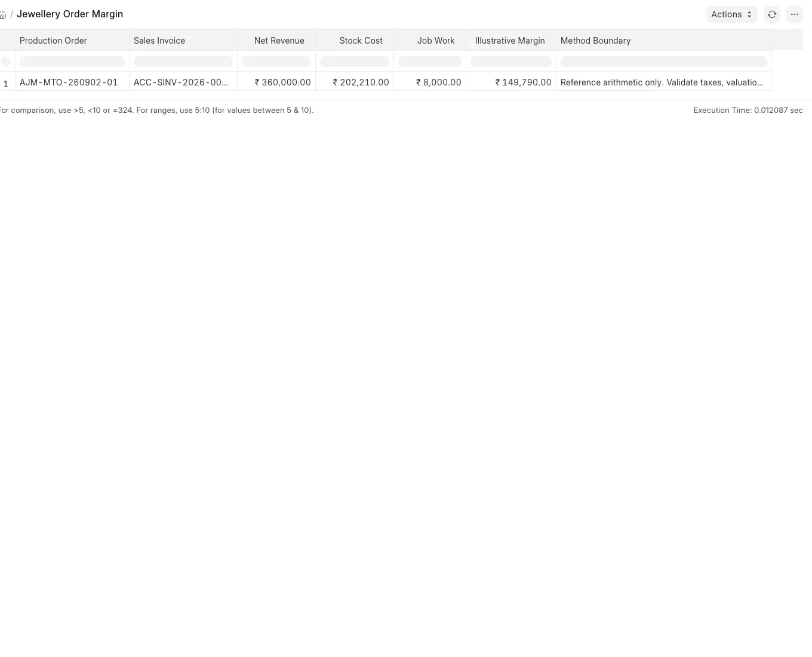Select cell AJM-MTO-260902-01
812x657 pixels.
[72, 82]
